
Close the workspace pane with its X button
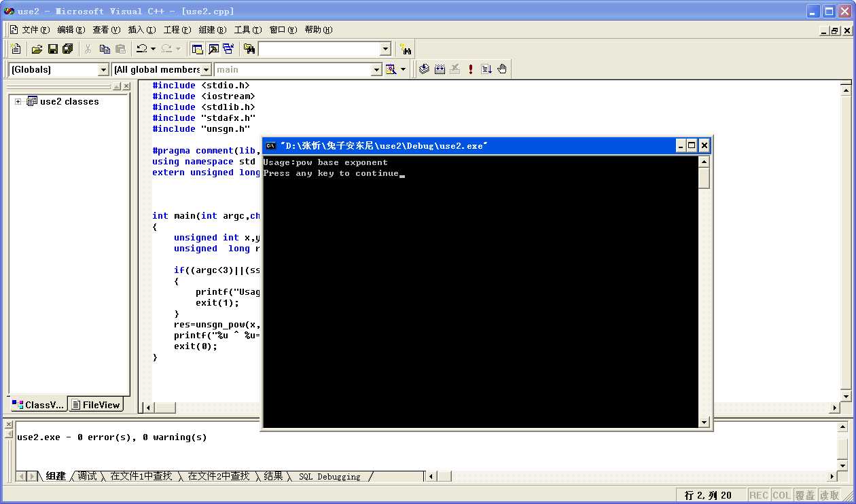click(126, 86)
